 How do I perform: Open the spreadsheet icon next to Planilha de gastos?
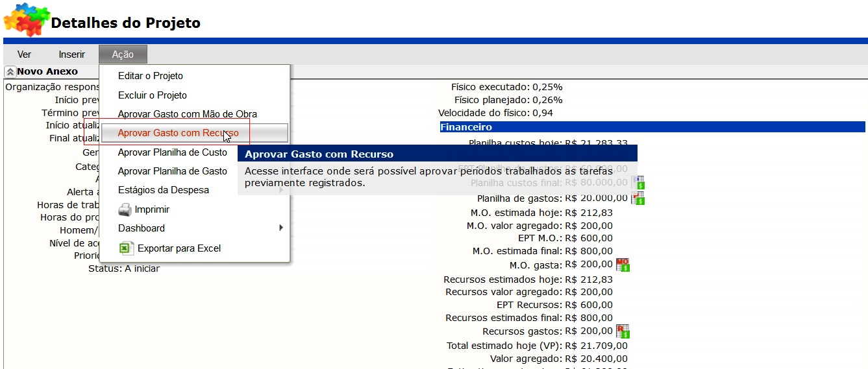coord(638,198)
